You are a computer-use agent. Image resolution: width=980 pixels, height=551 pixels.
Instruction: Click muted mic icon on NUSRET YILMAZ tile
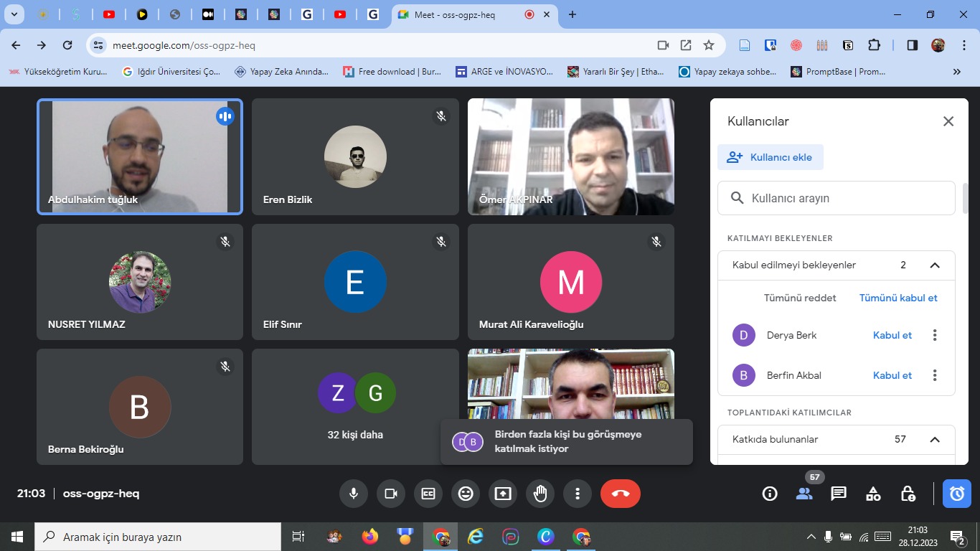coord(225,242)
